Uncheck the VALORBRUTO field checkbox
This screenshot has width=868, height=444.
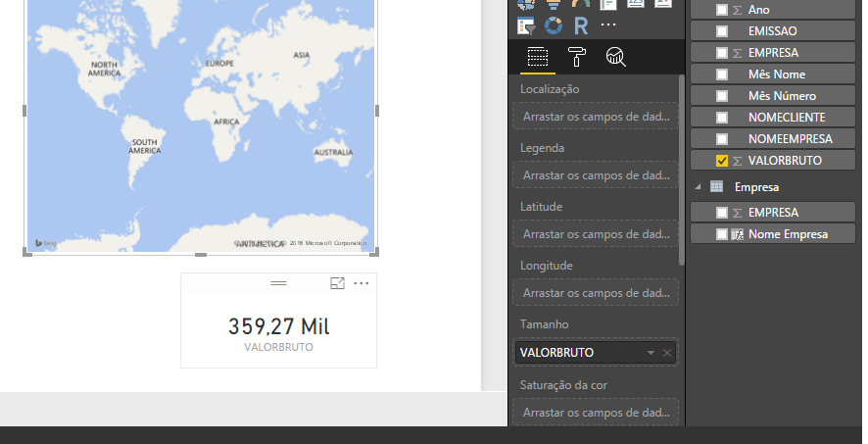point(722,161)
